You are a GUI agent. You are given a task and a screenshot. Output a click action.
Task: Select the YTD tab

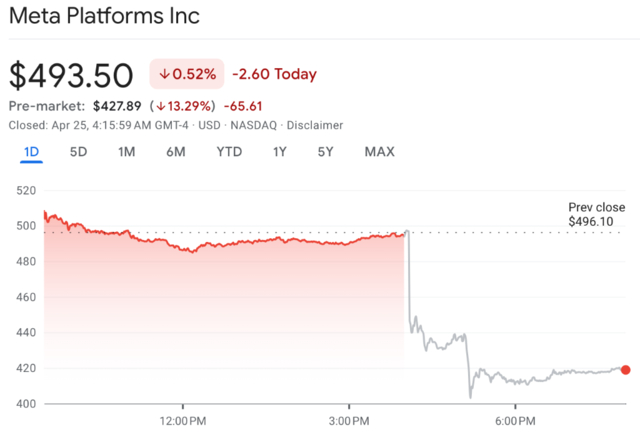coord(229,152)
